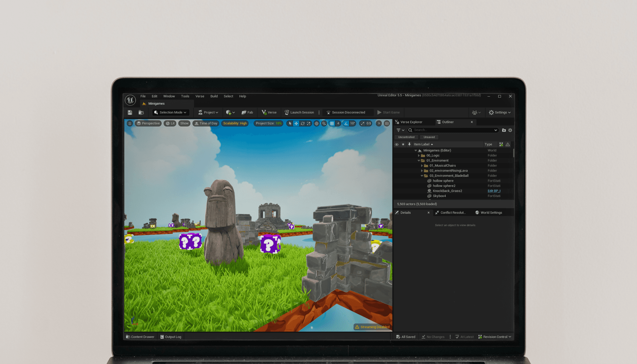Viewport: 637px width, 364px height.
Task: Click the Outliner add folder icon
Action: click(504, 130)
